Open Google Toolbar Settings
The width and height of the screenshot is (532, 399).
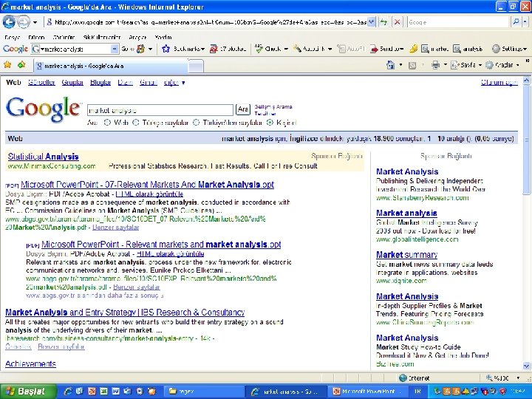pyautogui.click(x=509, y=49)
